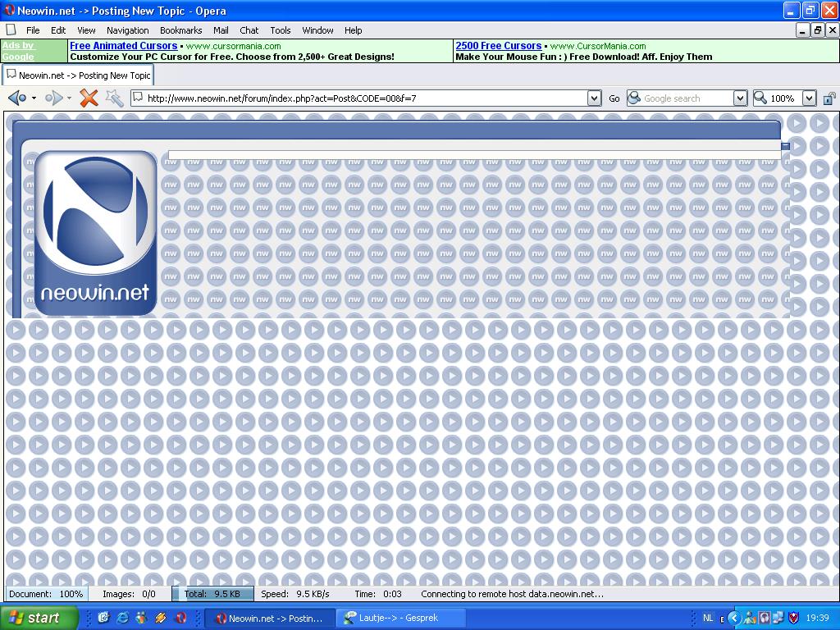This screenshot has height=630, width=840.
Task: Click the Go button
Action: point(614,98)
